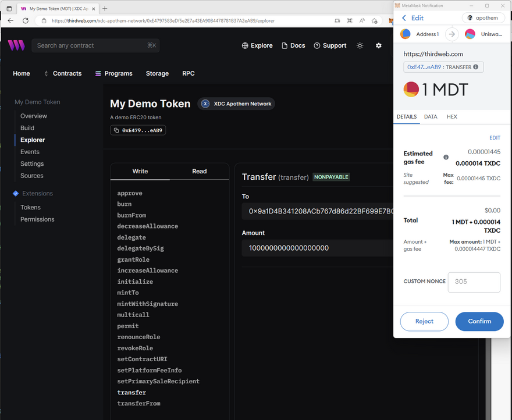
Task: Select the multicall function
Action: point(133,315)
